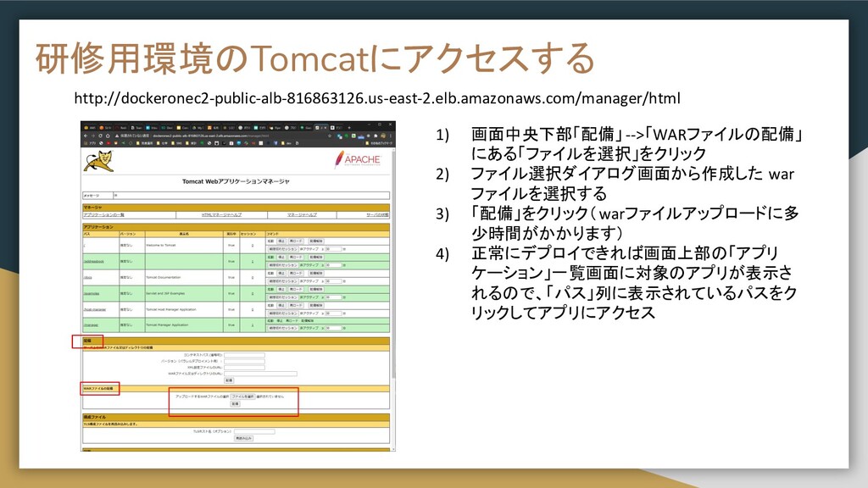Click the 再読み込み button for TLS config

[x=243, y=438]
